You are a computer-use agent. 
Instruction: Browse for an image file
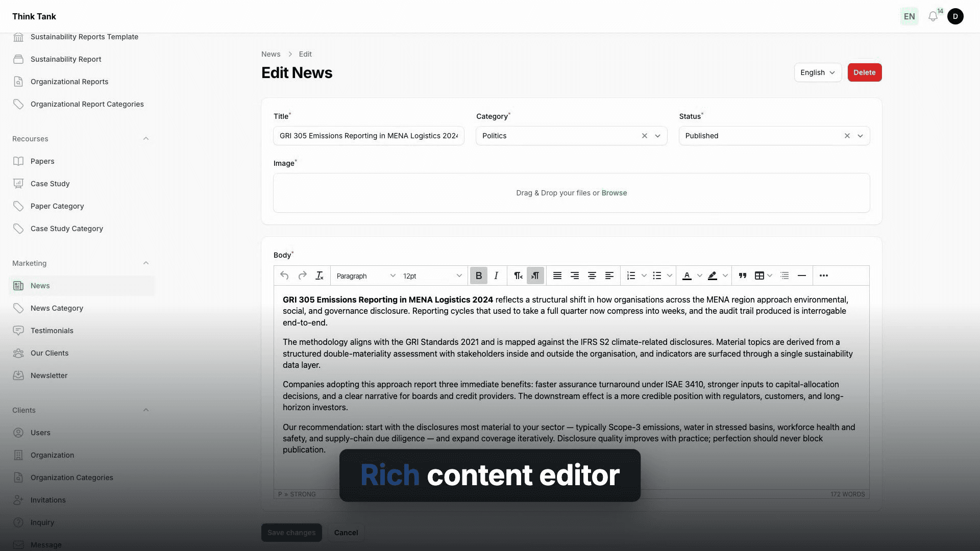[614, 193]
